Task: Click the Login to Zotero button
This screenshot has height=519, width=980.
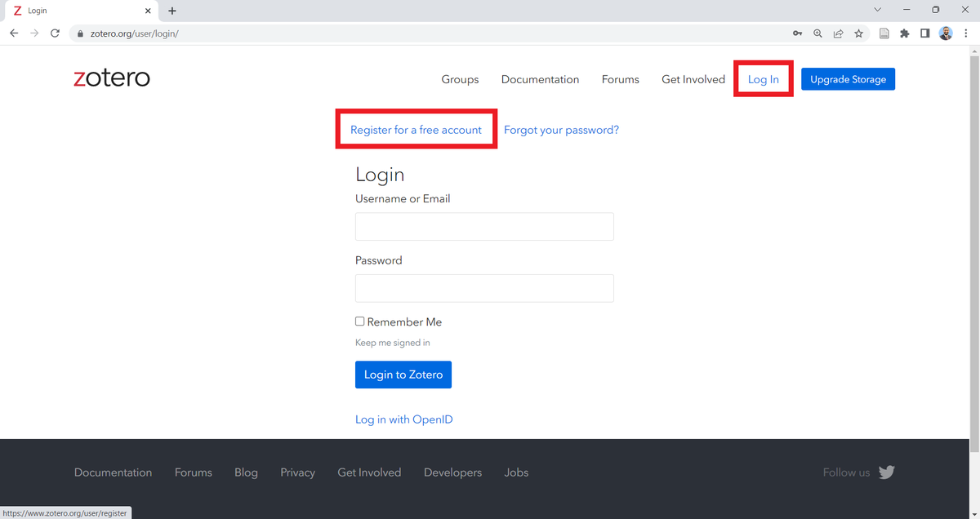Action: tap(403, 375)
